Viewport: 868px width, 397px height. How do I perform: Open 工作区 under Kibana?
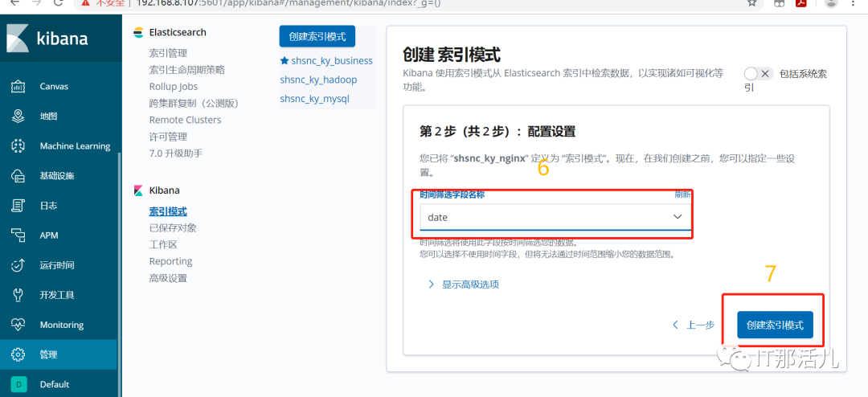(x=163, y=245)
